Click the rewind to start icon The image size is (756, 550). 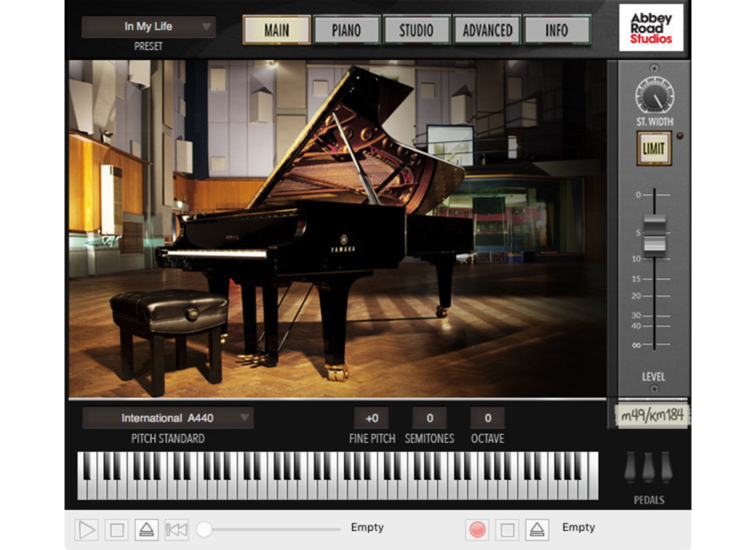176,530
